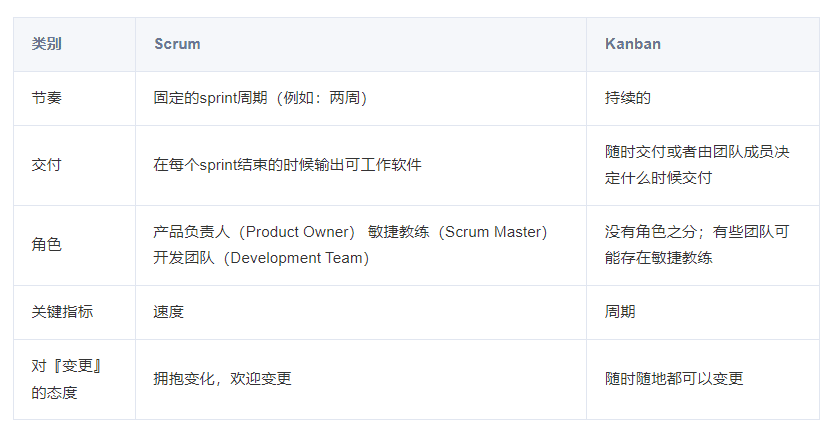Select the Kanban column header
This screenshot has width=838, height=438.
(632, 44)
